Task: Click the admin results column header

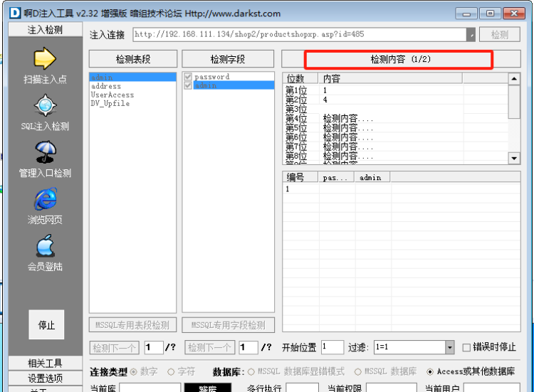Action: tap(372, 177)
